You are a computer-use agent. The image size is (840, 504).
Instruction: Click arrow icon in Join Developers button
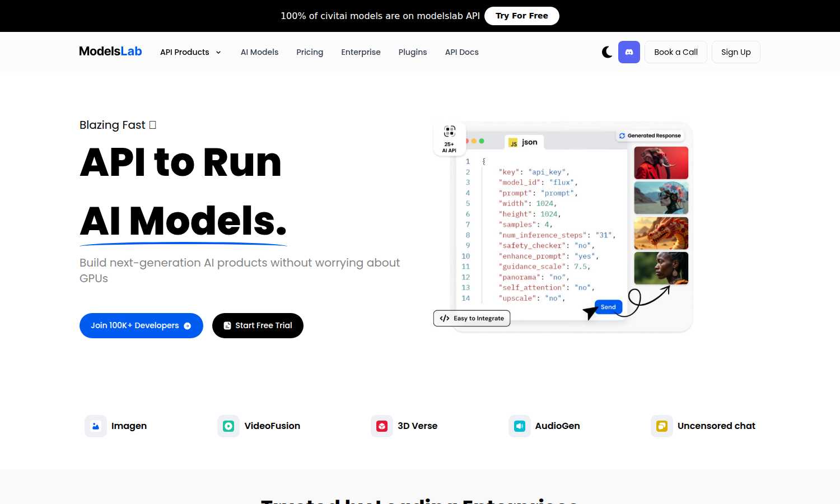pyautogui.click(x=188, y=326)
